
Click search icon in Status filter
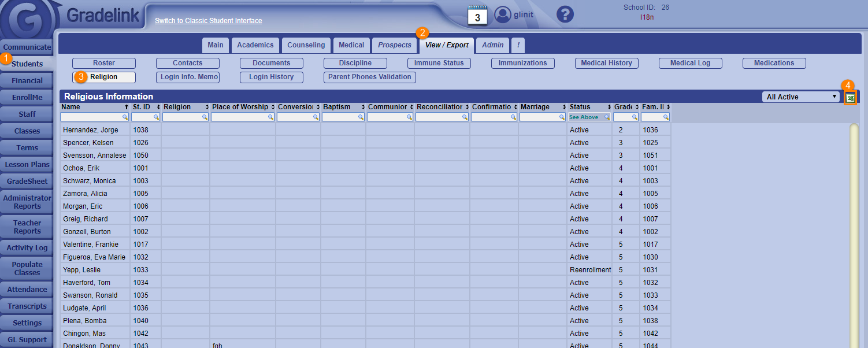(607, 117)
